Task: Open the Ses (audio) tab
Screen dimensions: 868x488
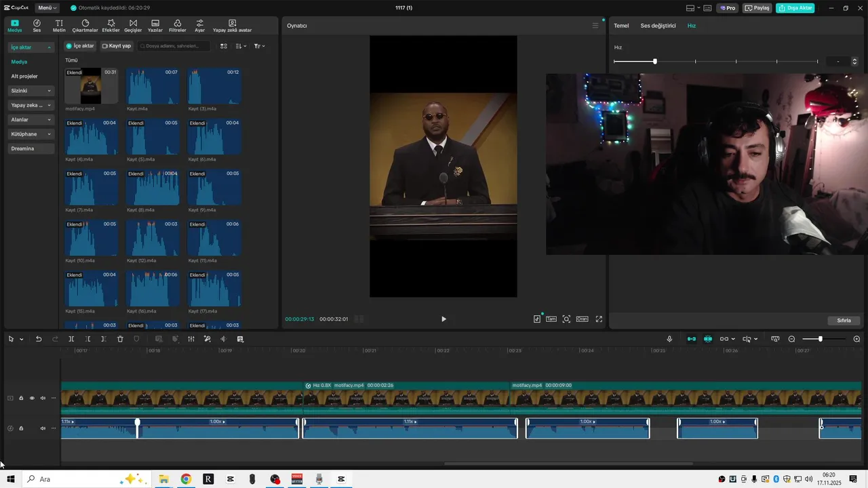Action: pos(37,26)
